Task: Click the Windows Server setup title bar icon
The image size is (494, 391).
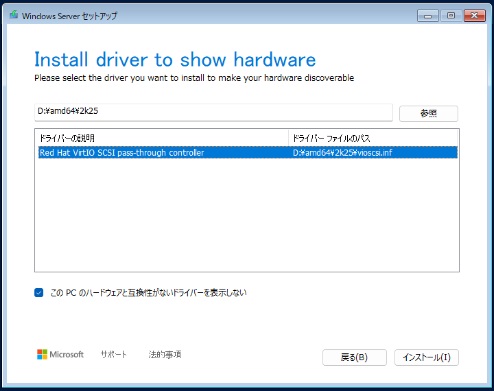Action: (14, 15)
